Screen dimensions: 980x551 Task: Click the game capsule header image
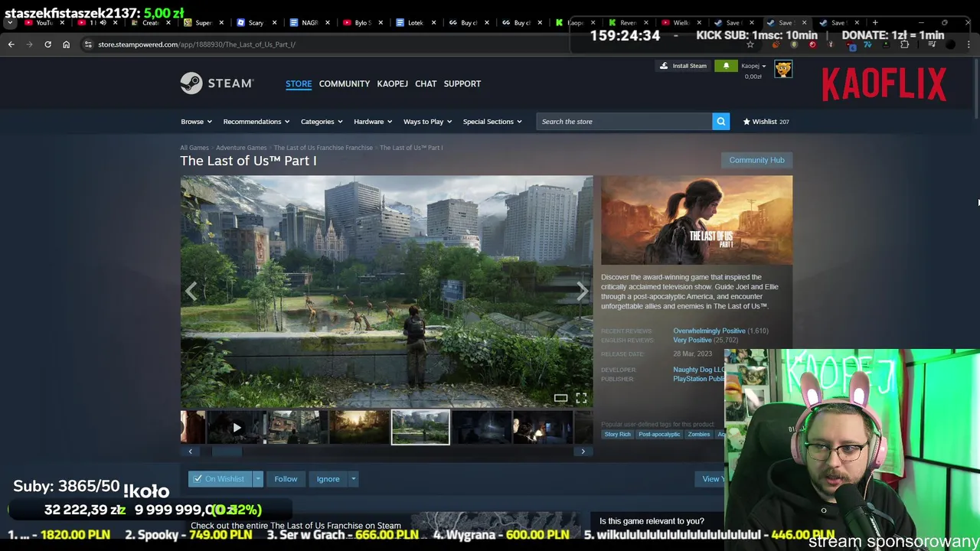click(697, 220)
